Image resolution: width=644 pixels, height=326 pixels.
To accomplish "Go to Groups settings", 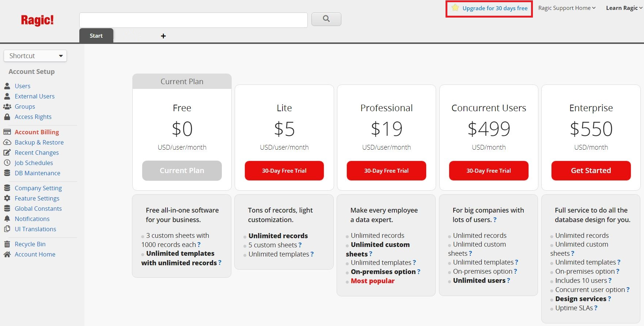I will click(25, 106).
